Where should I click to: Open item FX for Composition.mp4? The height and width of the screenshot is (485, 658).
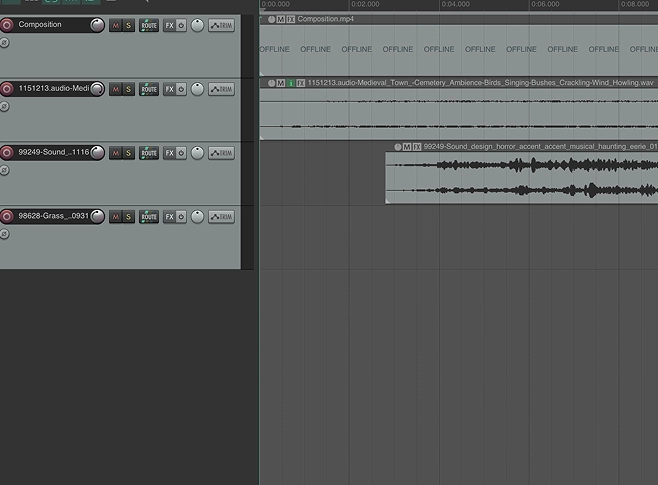pyautogui.click(x=291, y=19)
